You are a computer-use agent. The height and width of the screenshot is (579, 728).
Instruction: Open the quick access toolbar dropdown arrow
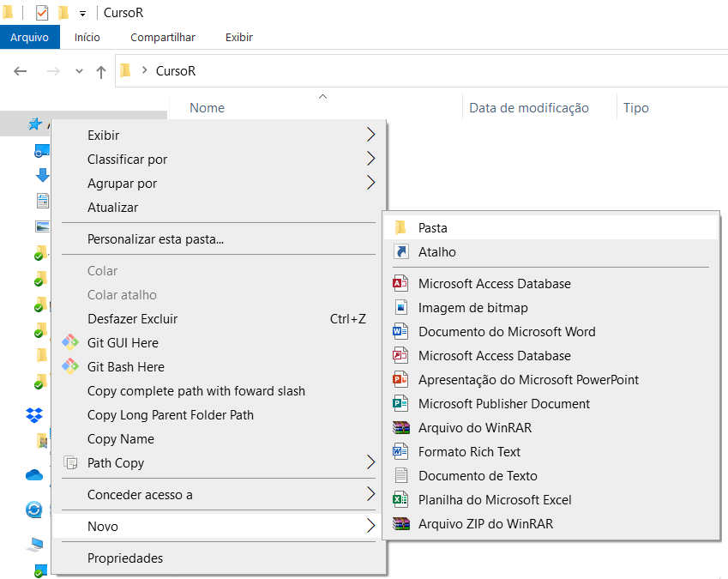pyautogui.click(x=82, y=14)
